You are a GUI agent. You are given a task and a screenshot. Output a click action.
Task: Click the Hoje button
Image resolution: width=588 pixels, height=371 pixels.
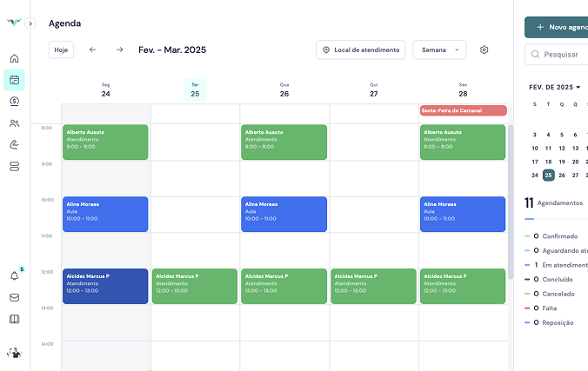[x=61, y=50]
